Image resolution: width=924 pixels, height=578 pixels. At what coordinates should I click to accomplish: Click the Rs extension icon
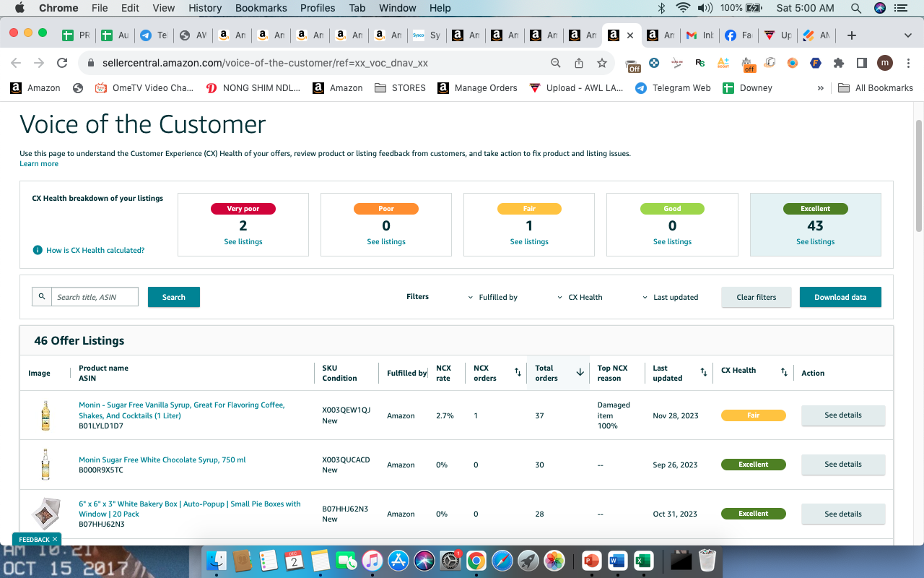(700, 63)
